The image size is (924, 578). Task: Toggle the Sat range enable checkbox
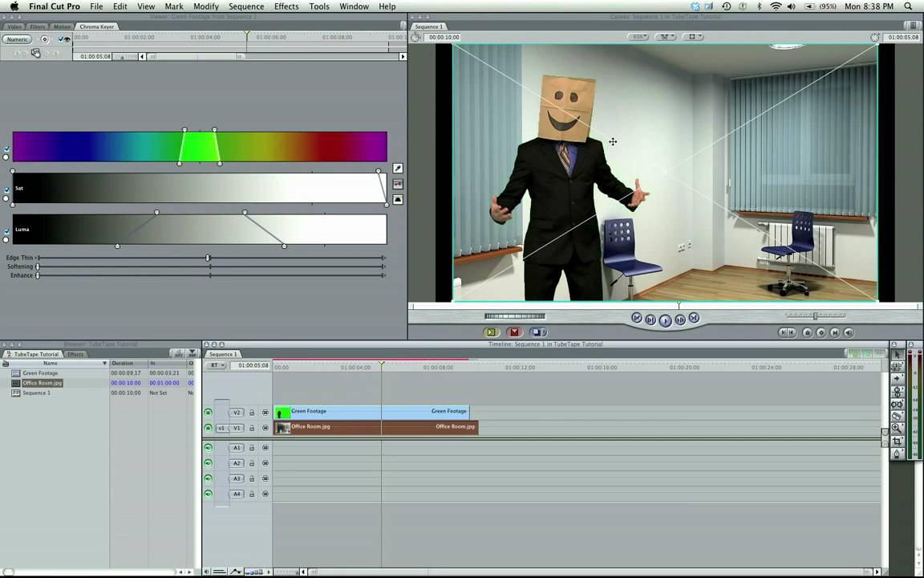(x=6, y=190)
